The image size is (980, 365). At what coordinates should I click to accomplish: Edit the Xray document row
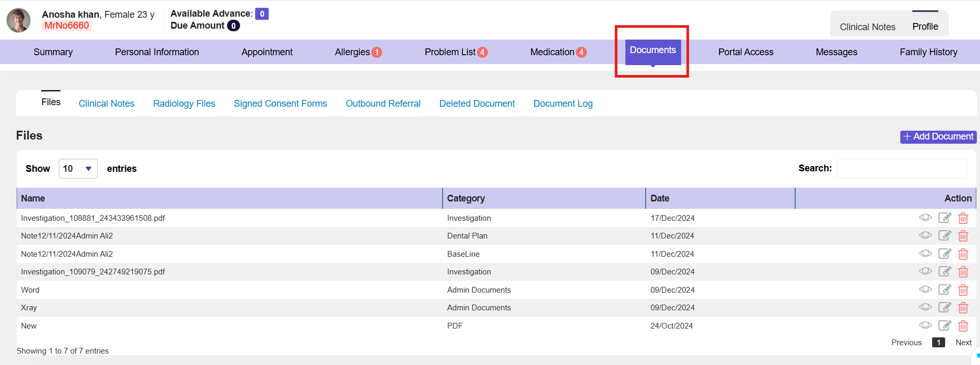coord(945,307)
